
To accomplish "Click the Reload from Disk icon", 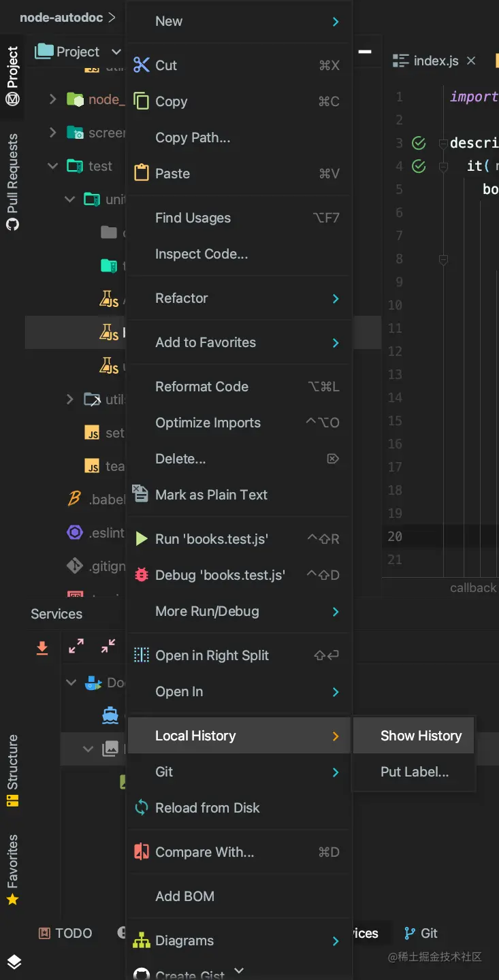I will [x=142, y=808].
